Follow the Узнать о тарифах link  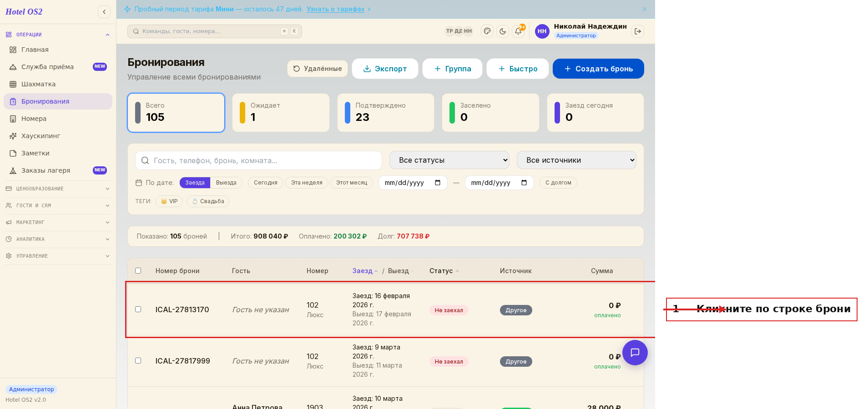[x=335, y=9]
